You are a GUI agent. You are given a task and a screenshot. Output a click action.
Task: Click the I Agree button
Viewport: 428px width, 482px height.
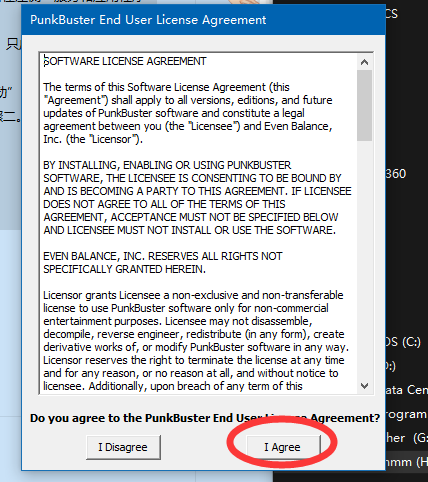click(283, 447)
